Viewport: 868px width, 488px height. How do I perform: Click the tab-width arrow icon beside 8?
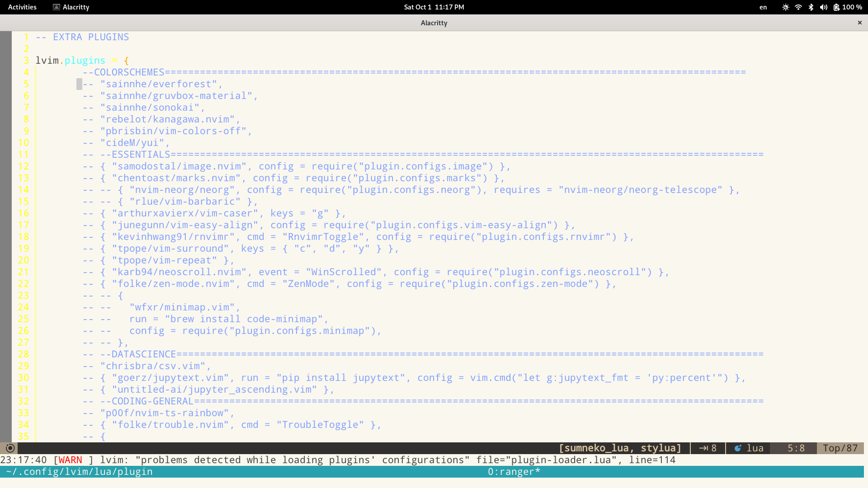[704, 448]
